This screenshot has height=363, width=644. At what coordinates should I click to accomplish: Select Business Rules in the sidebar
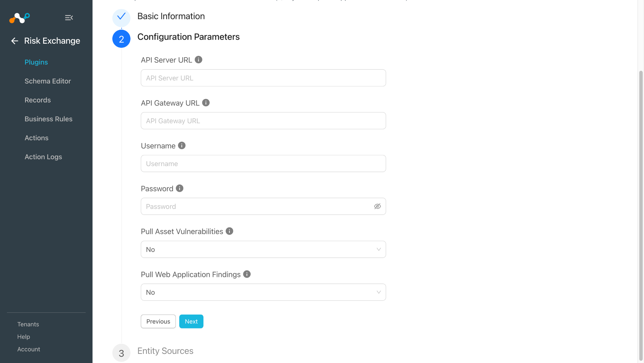click(x=48, y=119)
